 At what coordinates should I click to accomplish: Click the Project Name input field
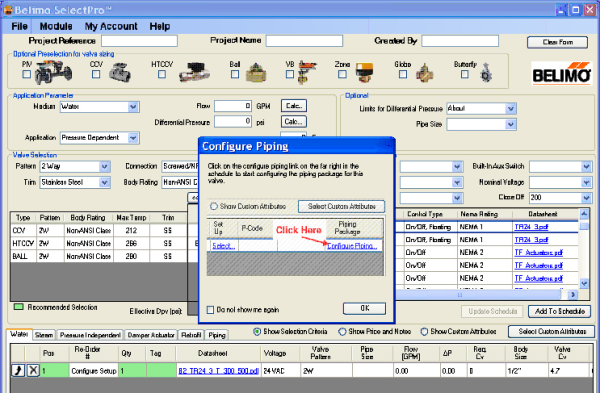(304, 41)
